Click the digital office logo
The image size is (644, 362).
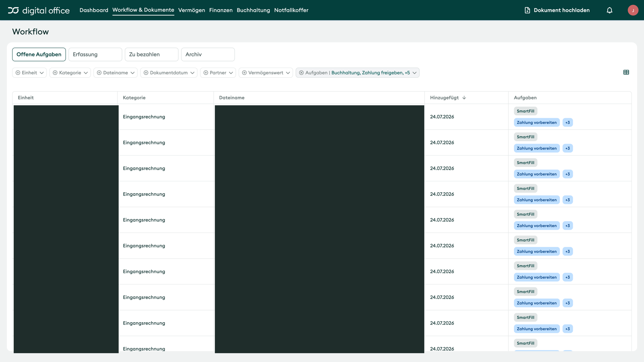point(39,10)
